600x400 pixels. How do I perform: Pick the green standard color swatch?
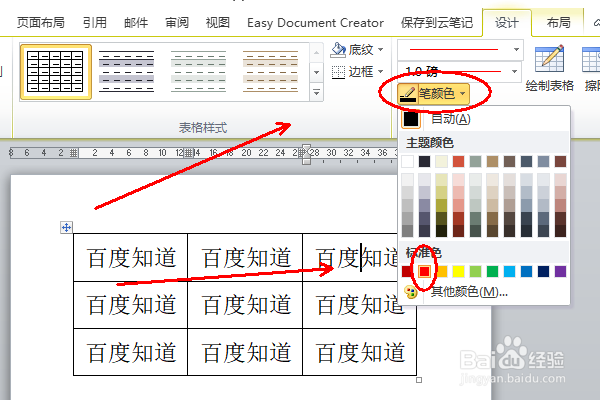[x=492, y=271]
